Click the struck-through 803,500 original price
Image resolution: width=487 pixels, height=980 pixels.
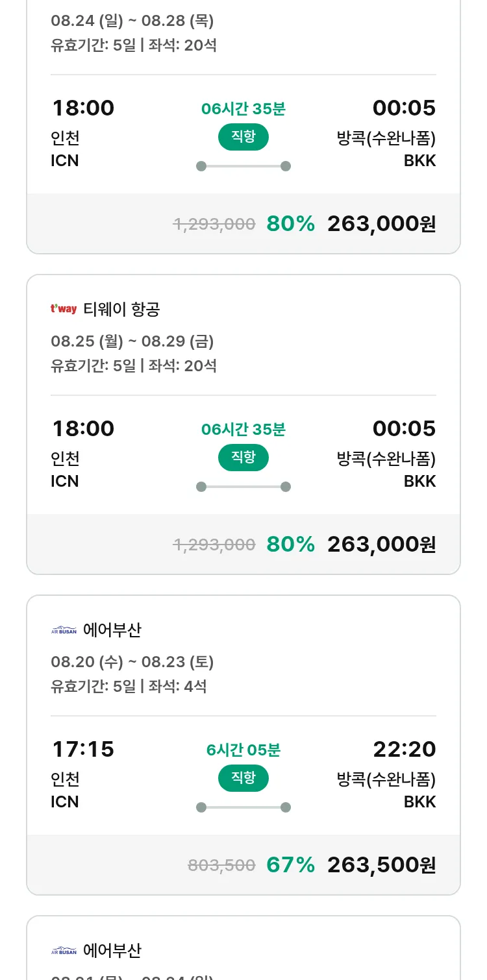[x=221, y=865]
